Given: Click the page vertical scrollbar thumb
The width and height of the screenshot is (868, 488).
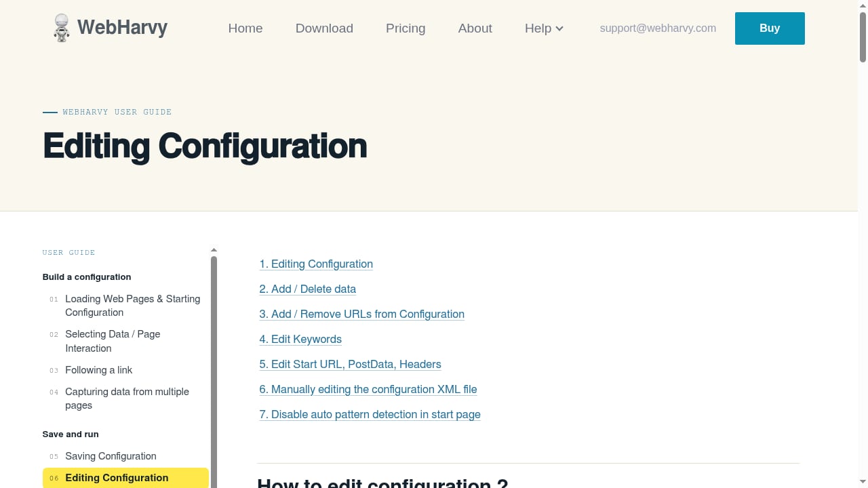Looking at the screenshot, I should click(863, 38).
